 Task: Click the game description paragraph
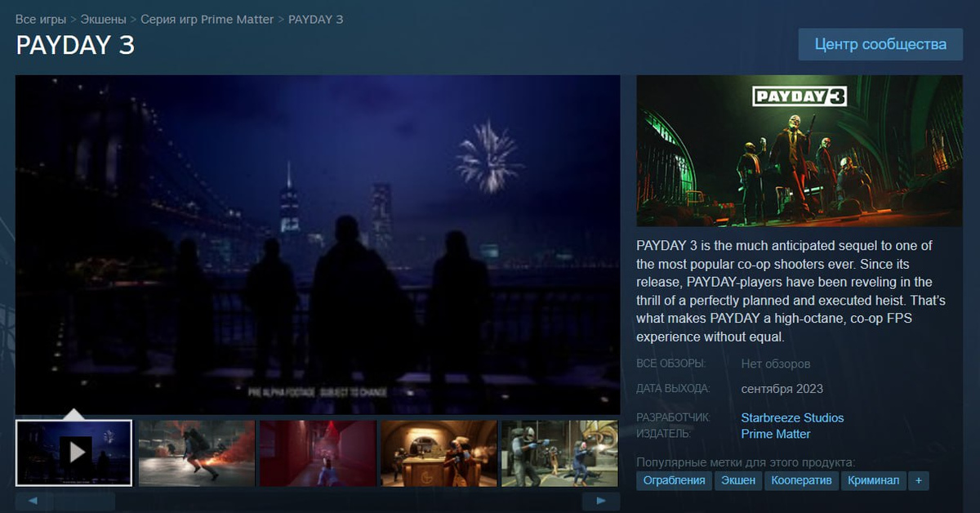tap(791, 292)
